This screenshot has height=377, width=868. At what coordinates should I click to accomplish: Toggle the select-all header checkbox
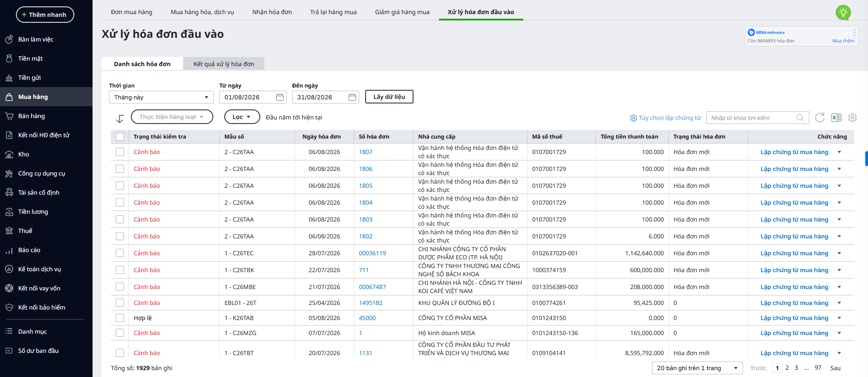120,137
